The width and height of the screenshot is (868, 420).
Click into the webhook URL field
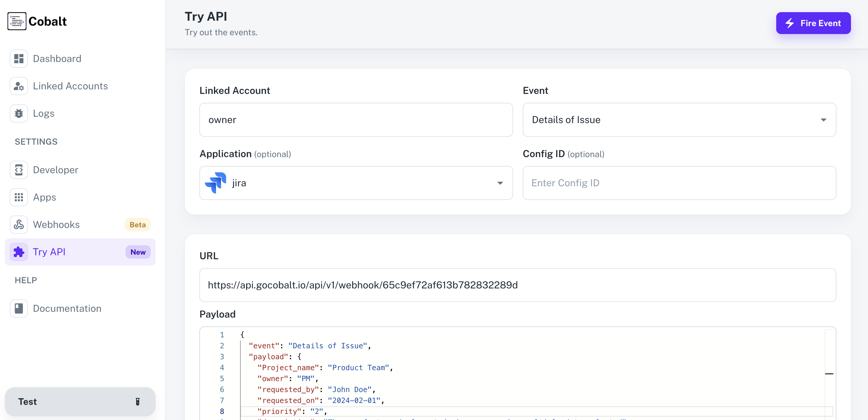tap(517, 285)
